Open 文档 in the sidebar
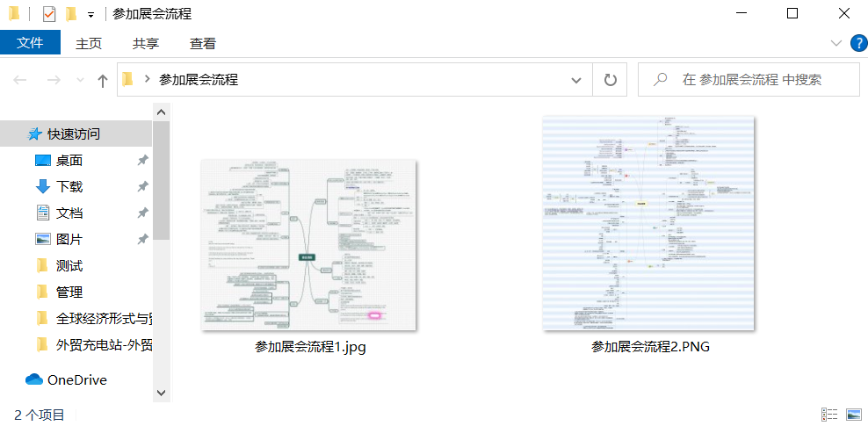Viewport: 868px width, 426px height. (69, 213)
